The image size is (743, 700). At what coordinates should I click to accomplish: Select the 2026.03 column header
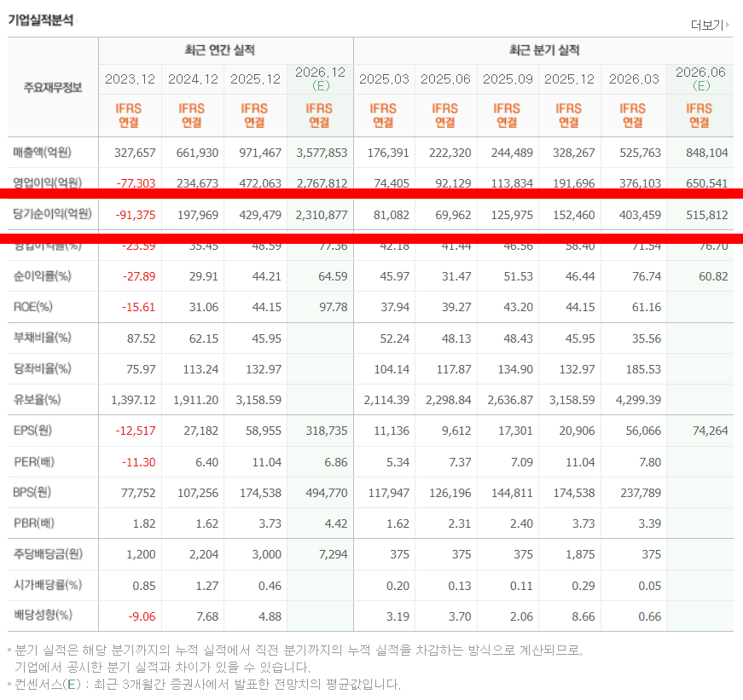[634, 79]
